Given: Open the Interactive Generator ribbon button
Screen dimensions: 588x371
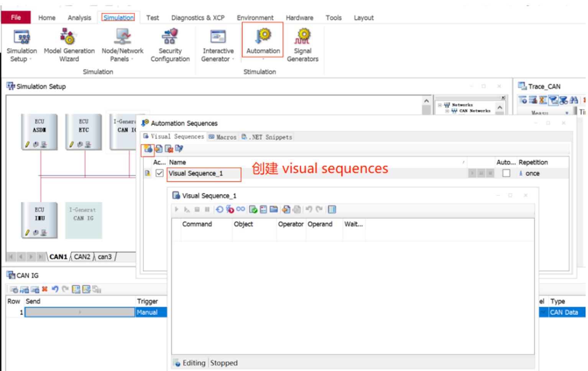Looking at the screenshot, I should pyautogui.click(x=218, y=45).
